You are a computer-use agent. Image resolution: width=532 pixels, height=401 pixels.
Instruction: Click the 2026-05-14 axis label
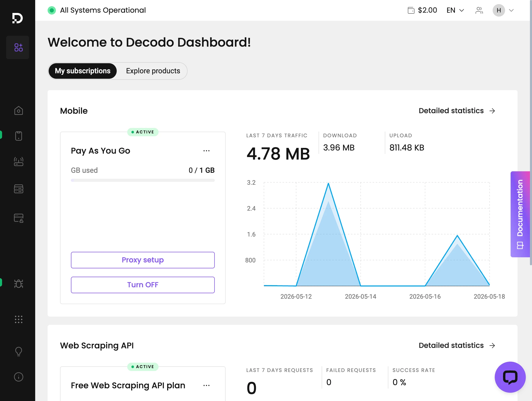(x=360, y=297)
